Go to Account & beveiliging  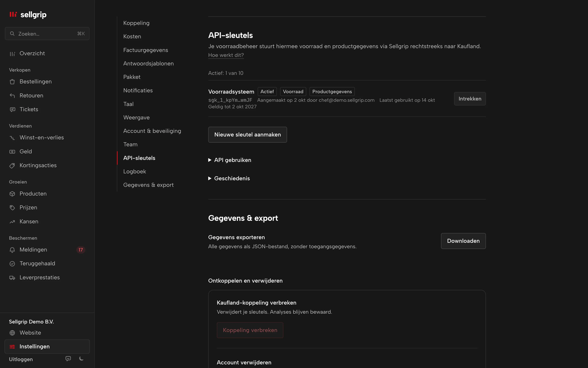(x=152, y=131)
